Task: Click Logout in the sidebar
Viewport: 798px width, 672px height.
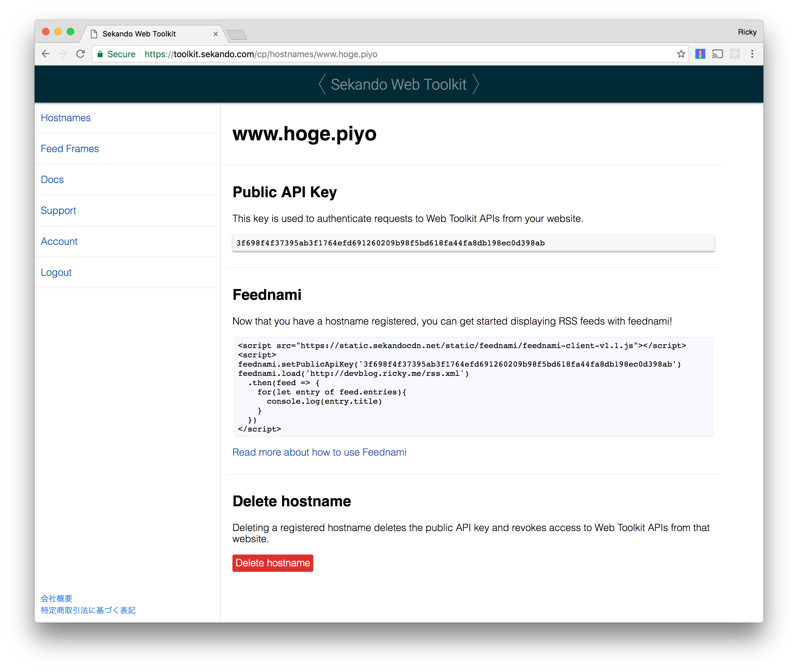Action: (x=56, y=272)
